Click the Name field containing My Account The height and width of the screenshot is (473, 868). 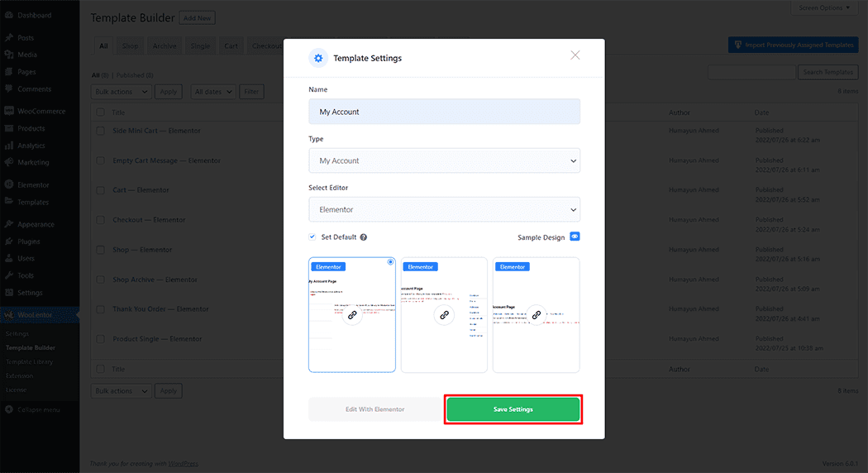444,112
